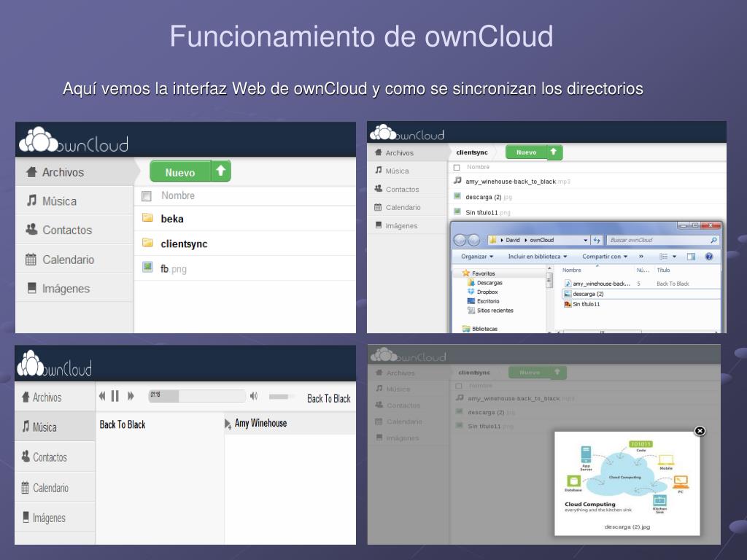747x560 pixels.
Task: Seek using music player progress bar
Action: 197,396
